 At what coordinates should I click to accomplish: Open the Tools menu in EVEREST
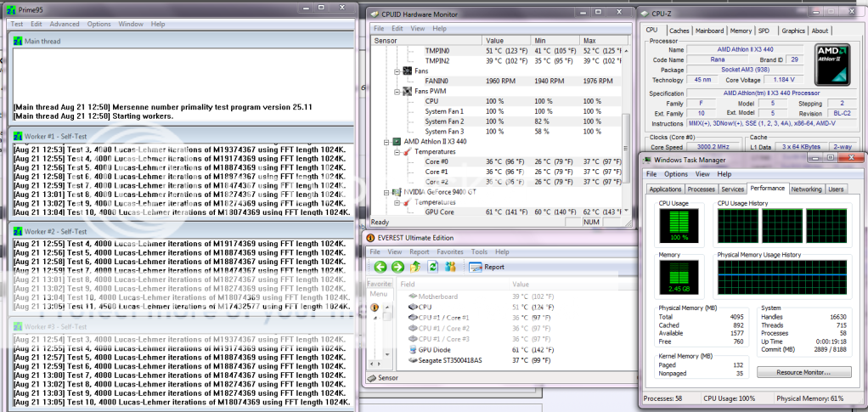pyautogui.click(x=479, y=251)
